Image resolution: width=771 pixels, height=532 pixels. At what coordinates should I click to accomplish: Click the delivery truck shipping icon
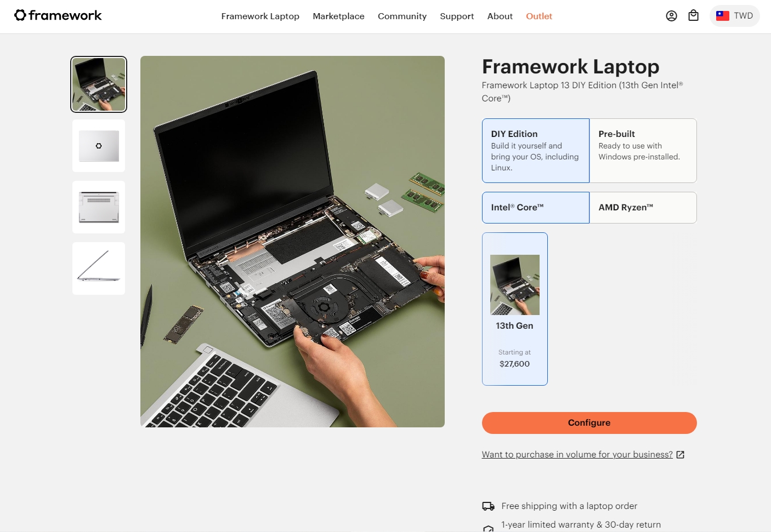coord(488,506)
